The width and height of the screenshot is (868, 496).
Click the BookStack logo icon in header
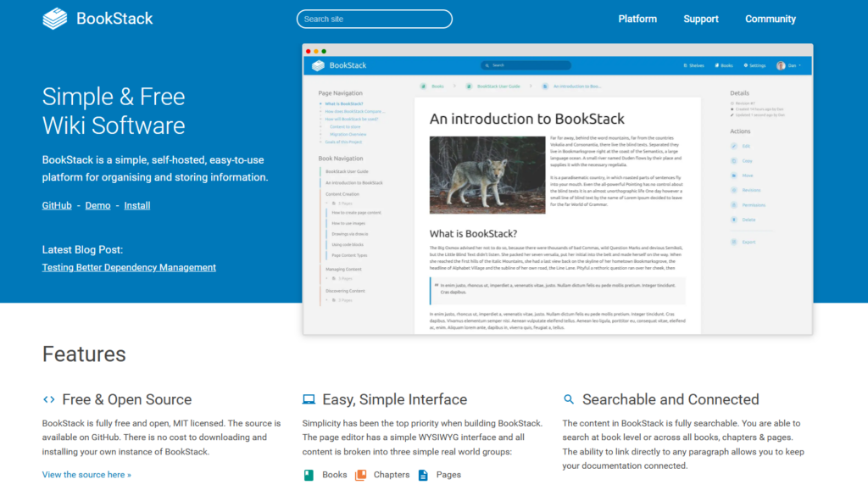coord(55,19)
